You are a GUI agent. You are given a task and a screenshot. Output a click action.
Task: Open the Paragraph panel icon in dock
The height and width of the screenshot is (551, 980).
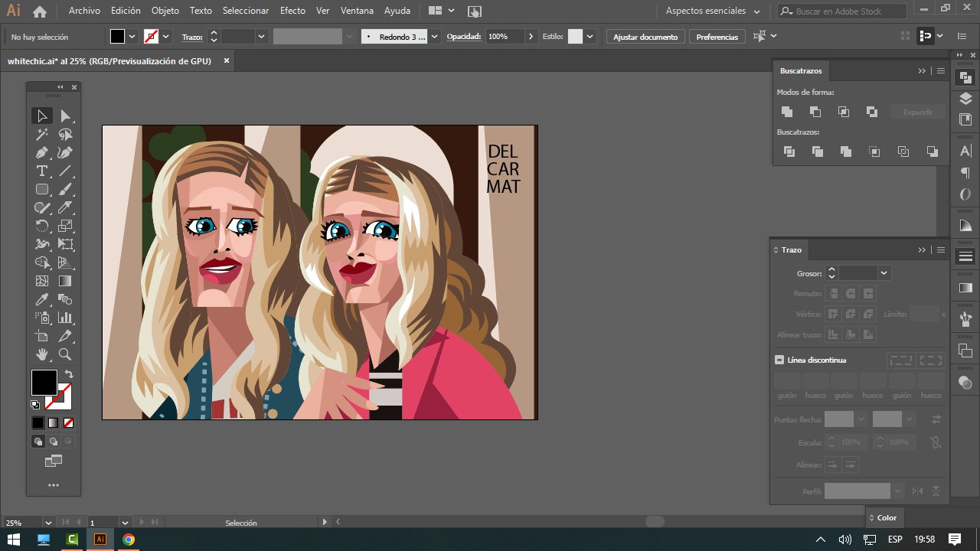coord(965,173)
